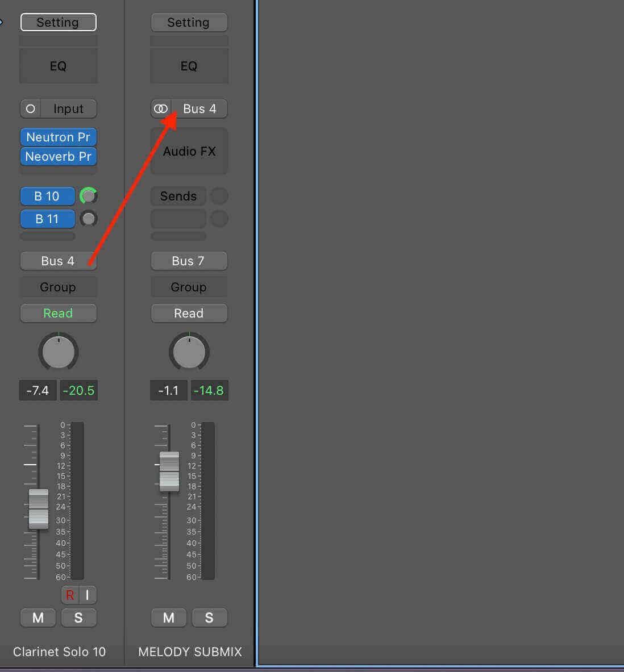Open Group slot on Clarinet Solo 10
624x672 pixels.
tap(59, 287)
